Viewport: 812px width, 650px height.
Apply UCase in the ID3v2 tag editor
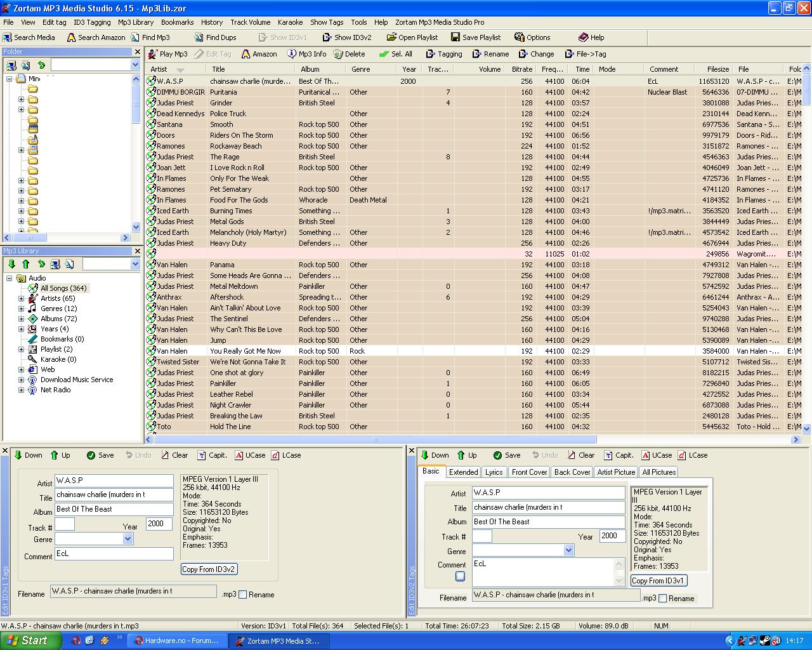tap(657, 455)
